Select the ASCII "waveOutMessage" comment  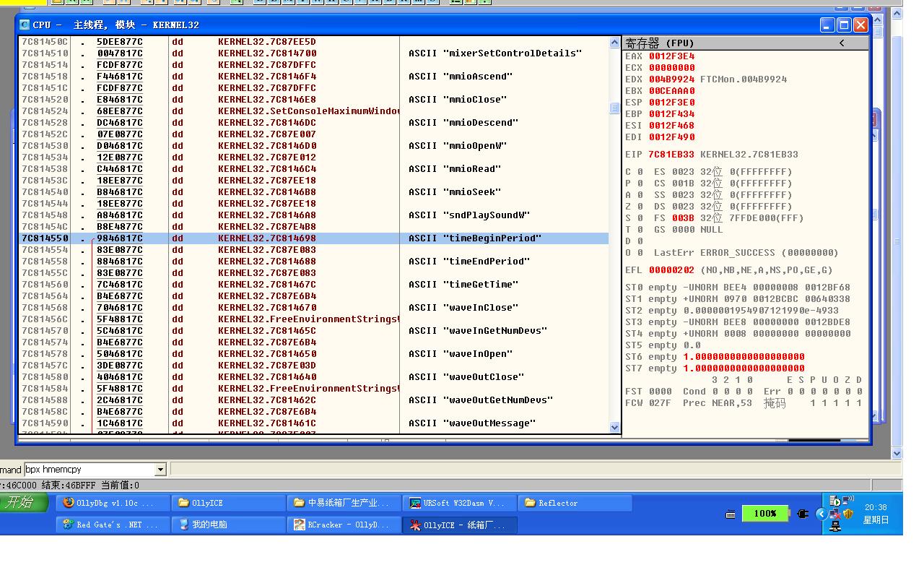click(471, 423)
